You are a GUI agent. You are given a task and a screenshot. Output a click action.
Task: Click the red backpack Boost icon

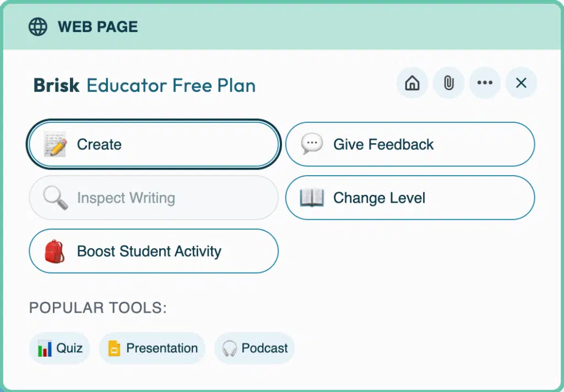(x=55, y=251)
